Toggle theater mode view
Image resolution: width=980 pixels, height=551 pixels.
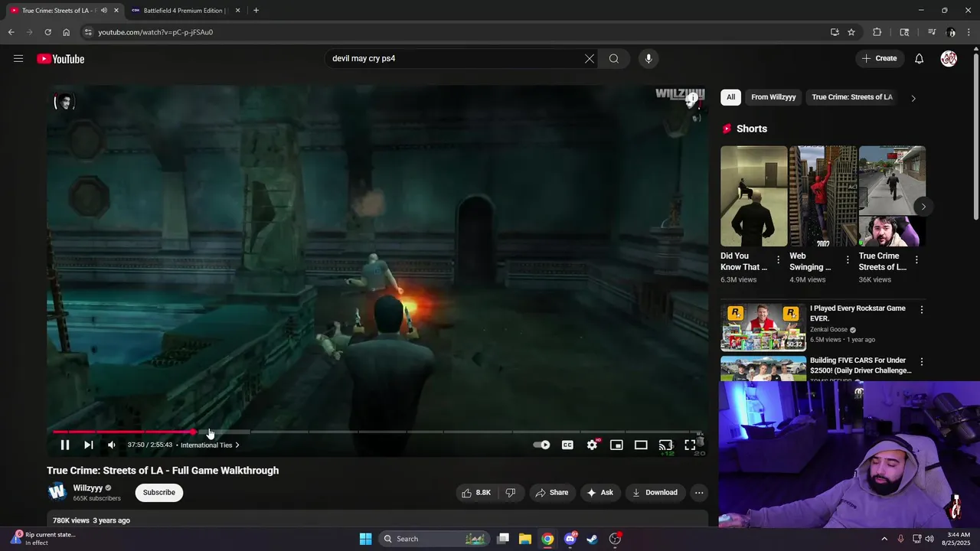[641, 445]
